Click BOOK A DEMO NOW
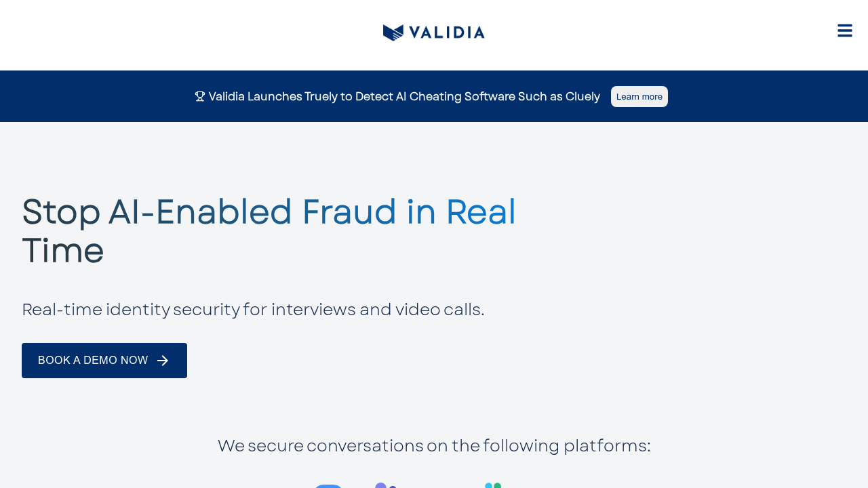 (104, 360)
